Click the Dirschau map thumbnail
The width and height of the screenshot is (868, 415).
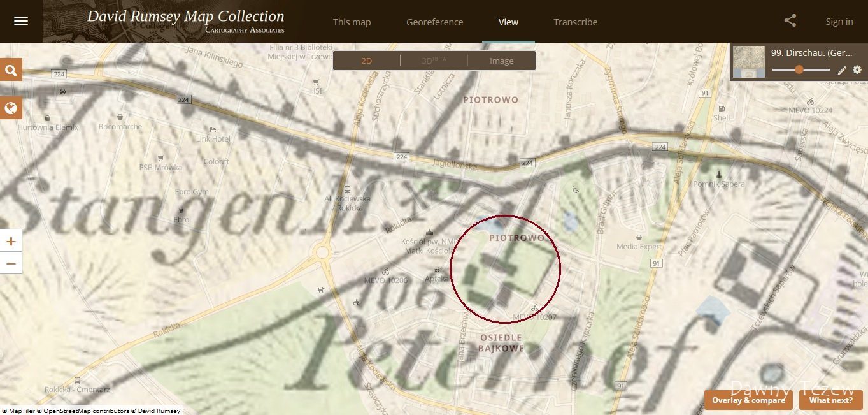[749, 61]
